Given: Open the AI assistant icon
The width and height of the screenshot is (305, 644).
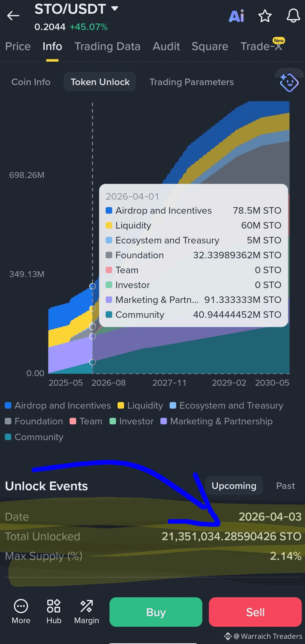Looking at the screenshot, I should point(237,16).
